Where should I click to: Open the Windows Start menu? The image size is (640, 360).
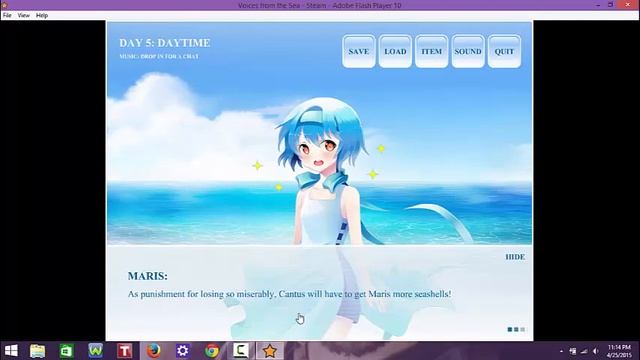pyautogui.click(x=11, y=351)
